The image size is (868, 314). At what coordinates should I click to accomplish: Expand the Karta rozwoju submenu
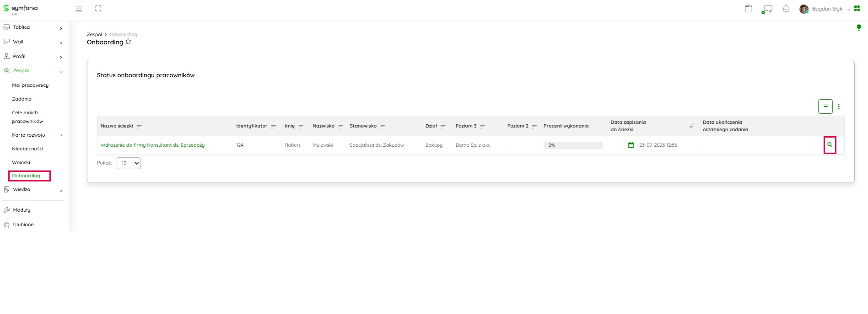61,135
